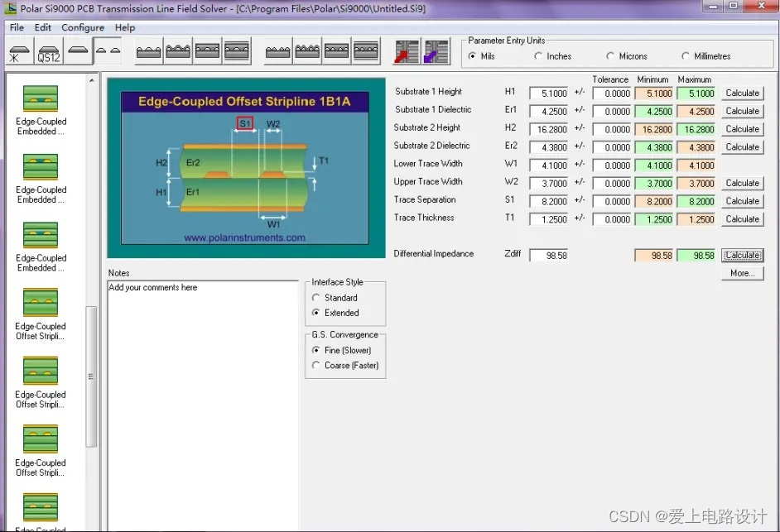Click the H1 tolerance field
Viewport: 780px width, 532px height.
612,93
